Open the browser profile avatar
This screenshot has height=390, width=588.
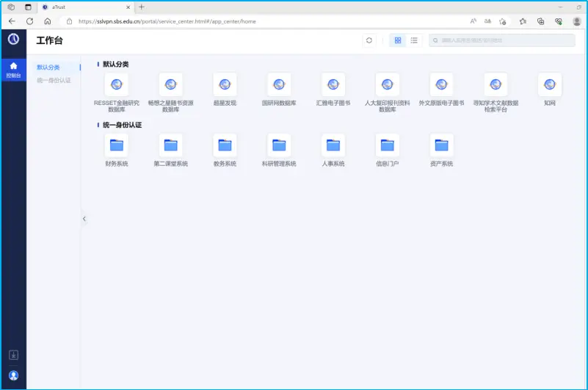coord(577,21)
